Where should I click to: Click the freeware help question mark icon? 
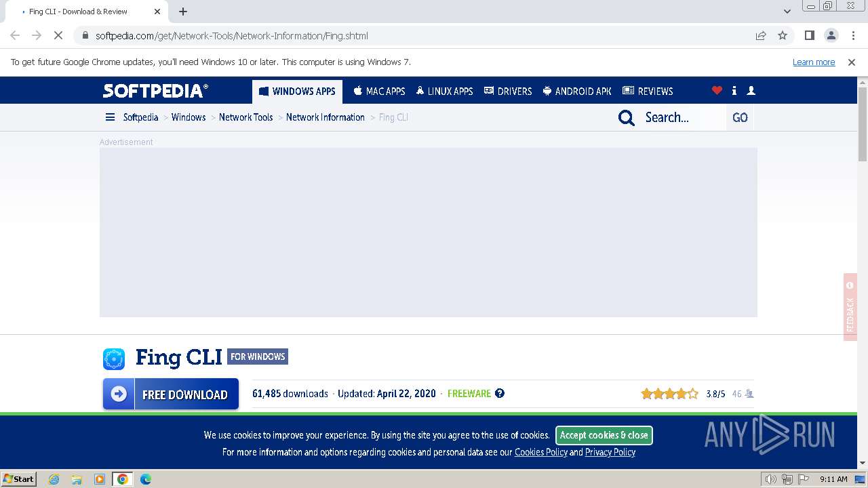pos(500,393)
